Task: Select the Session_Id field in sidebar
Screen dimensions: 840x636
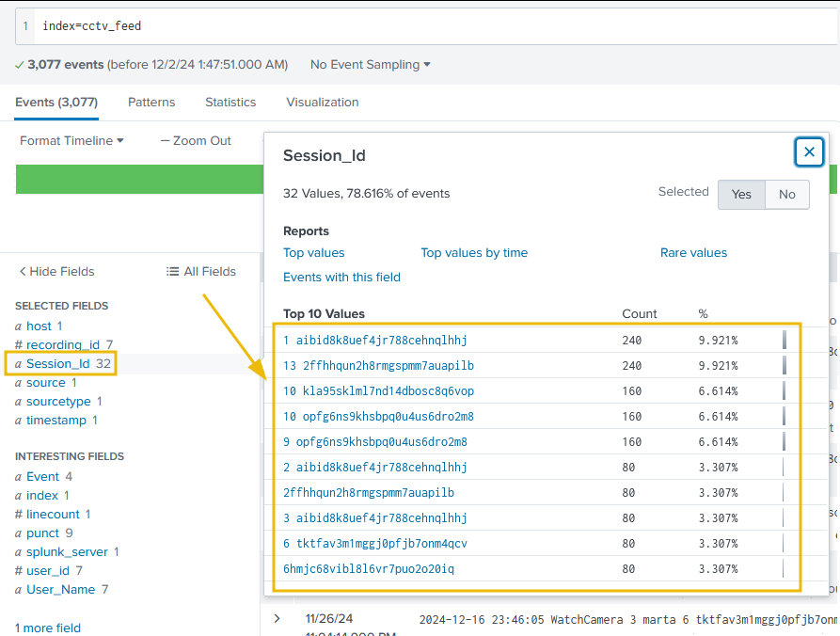Action: pos(57,364)
